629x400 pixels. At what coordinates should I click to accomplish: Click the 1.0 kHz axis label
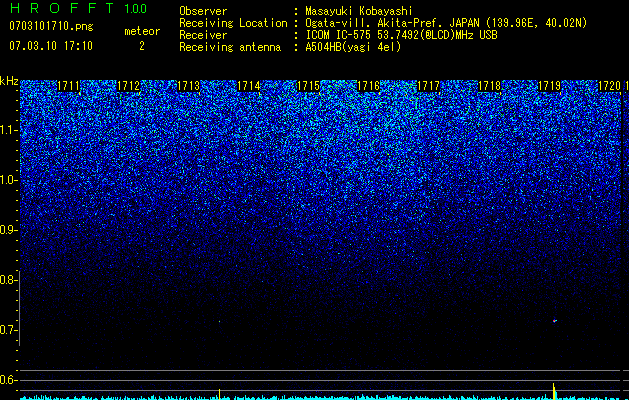click(8, 180)
